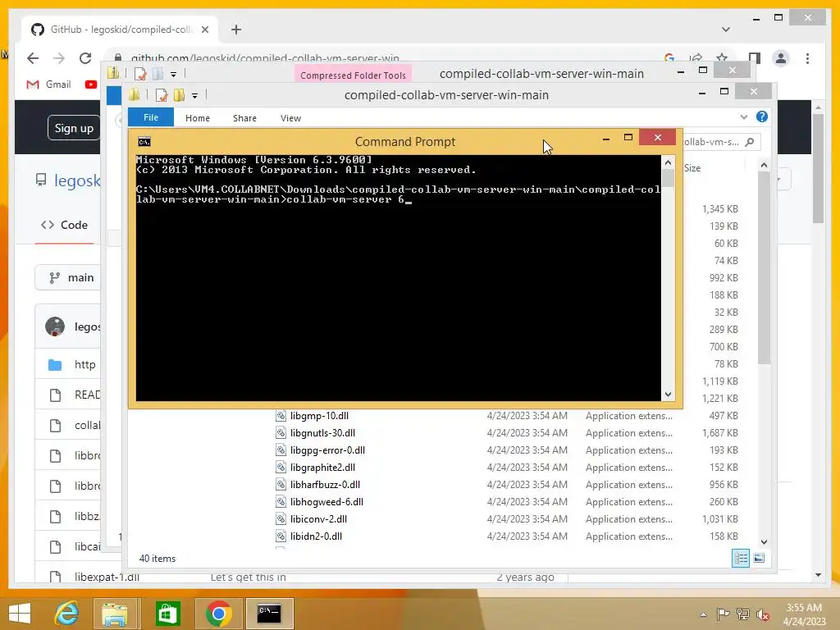Click new folder icon in front Explorer toolbar

click(178, 95)
